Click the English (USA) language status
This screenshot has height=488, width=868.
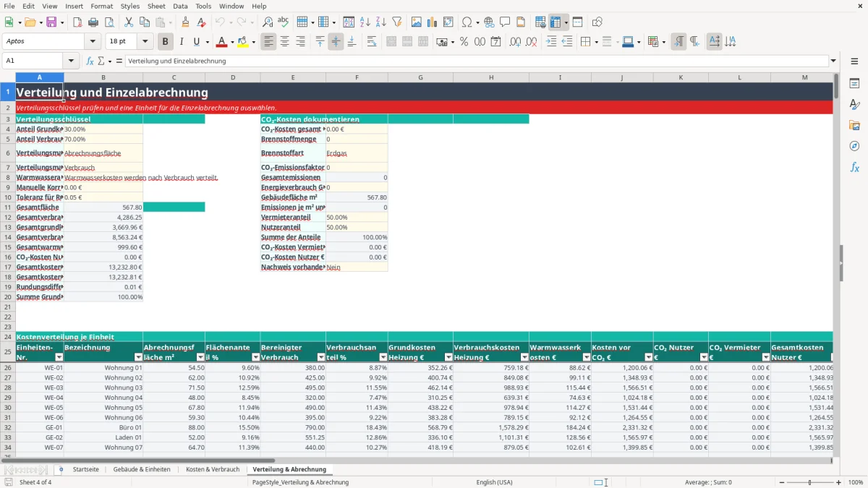point(494,482)
